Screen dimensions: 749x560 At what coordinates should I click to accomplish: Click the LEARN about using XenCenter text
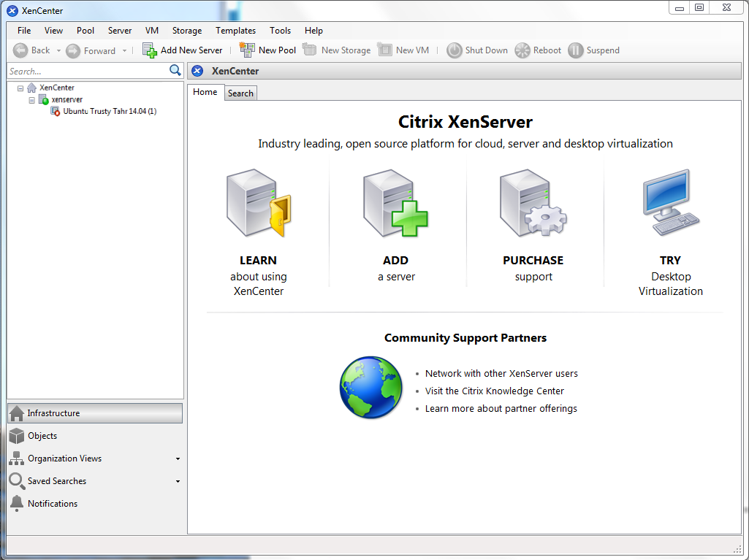(259, 275)
